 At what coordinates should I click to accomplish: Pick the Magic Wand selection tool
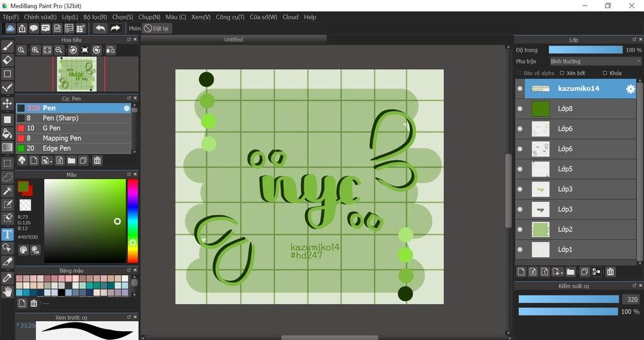coord(8,190)
